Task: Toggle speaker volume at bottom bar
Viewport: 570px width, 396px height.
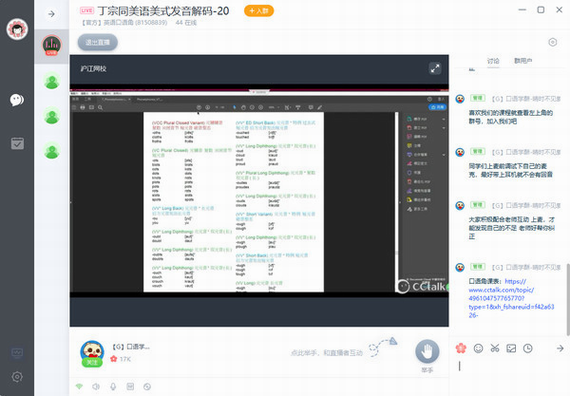Action: coord(96,387)
